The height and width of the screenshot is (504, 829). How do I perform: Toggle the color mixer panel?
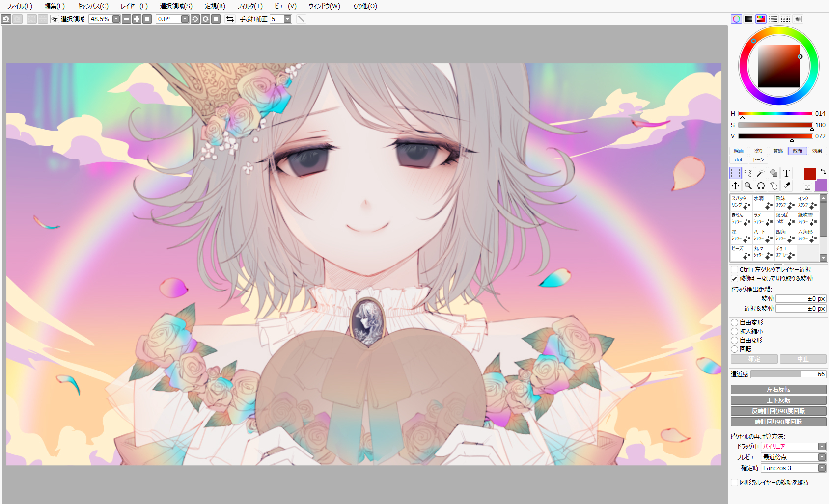pyautogui.click(x=773, y=19)
